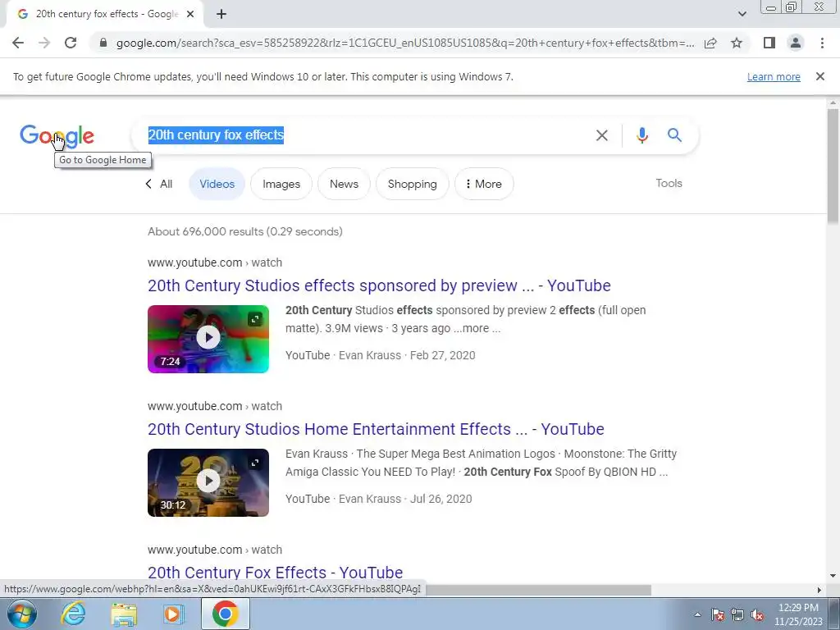The image size is (840, 630).
Task: Click the share page icon in address bar
Action: point(710,43)
